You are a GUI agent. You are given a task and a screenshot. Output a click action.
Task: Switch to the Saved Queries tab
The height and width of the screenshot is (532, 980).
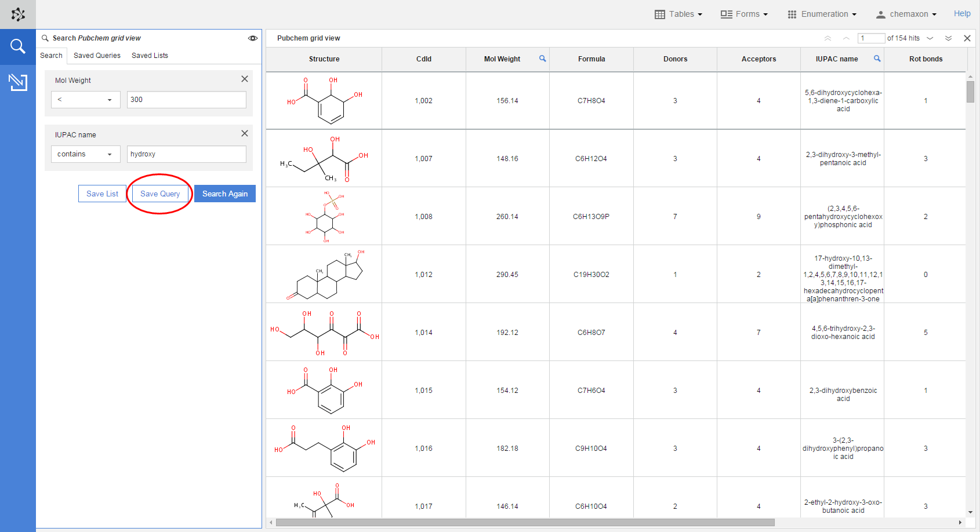point(97,55)
